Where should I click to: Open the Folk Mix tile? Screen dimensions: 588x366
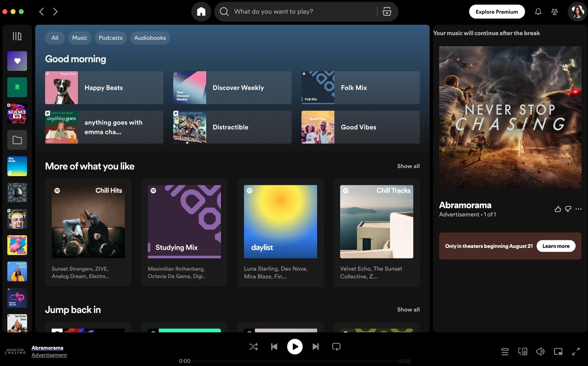click(x=360, y=87)
